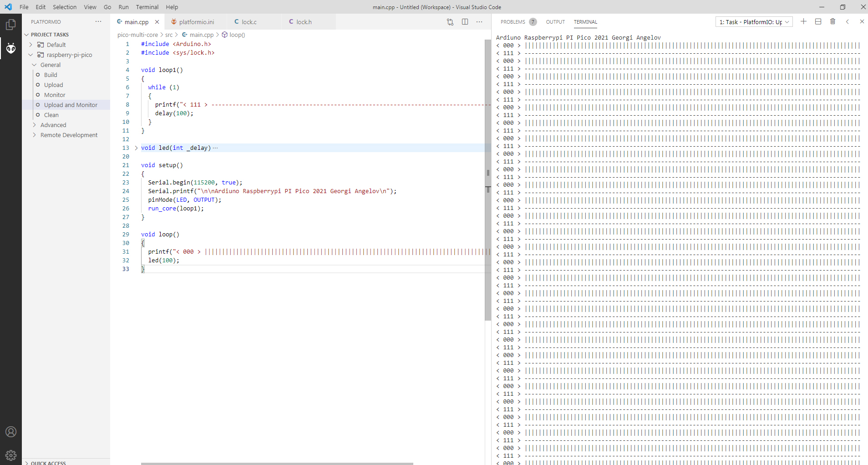The width and height of the screenshot is (868, 465).
Task: Split the editor to the right
Action: [x=465, y=22]
